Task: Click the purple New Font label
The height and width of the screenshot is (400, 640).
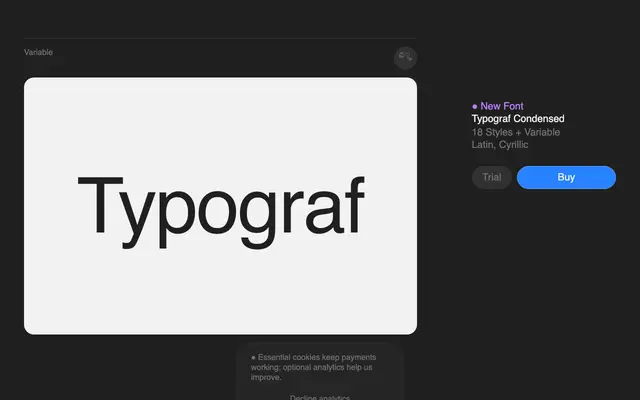Action: pos(498,106)
